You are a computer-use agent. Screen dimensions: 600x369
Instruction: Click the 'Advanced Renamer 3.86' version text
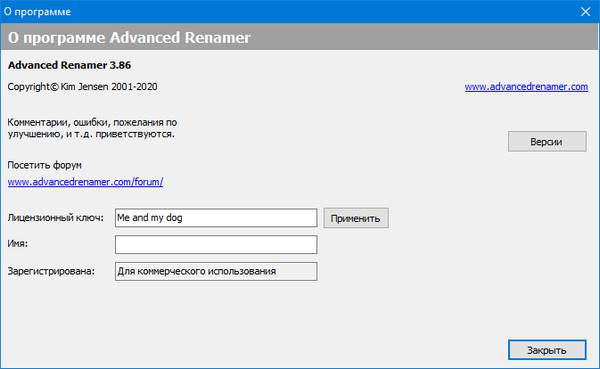point(69,65)
